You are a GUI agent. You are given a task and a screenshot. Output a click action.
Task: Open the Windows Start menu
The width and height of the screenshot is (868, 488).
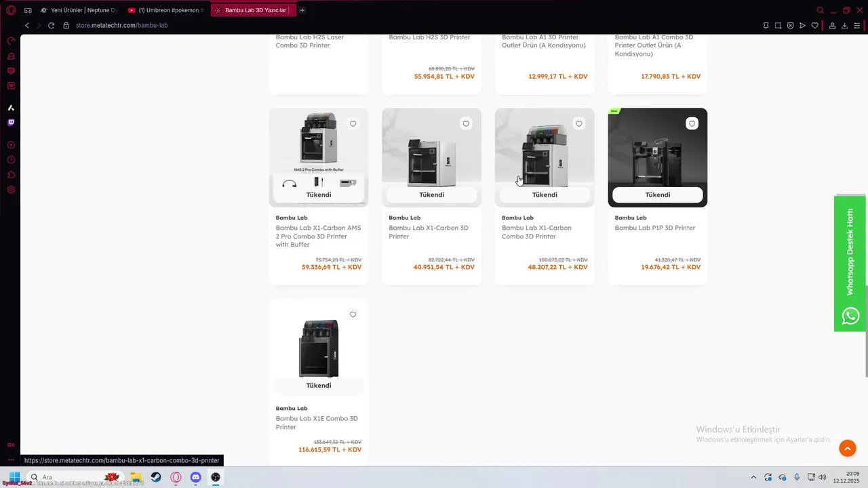coord(14,477)
